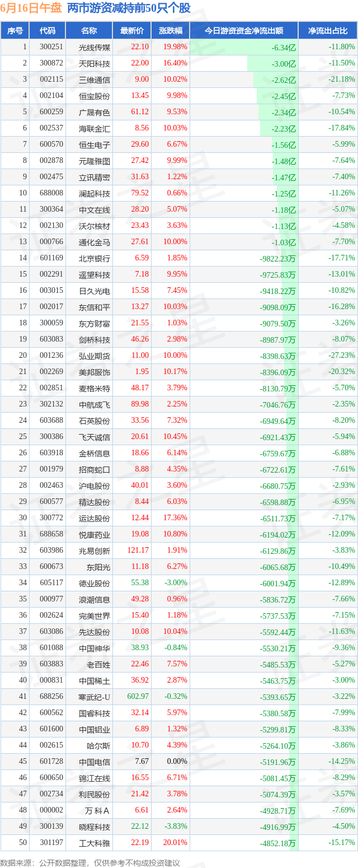The width and height of the screenshot is (358, 868).
Task: Click stock name 中文在线
Action: tap(95, 209)
